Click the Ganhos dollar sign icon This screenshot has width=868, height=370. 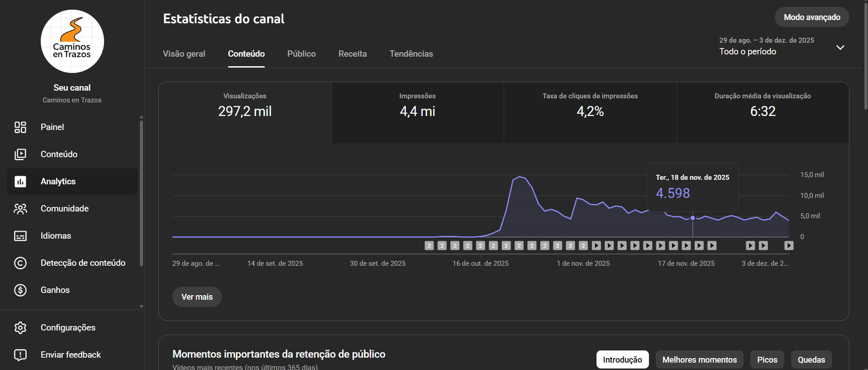pos(20,290)
